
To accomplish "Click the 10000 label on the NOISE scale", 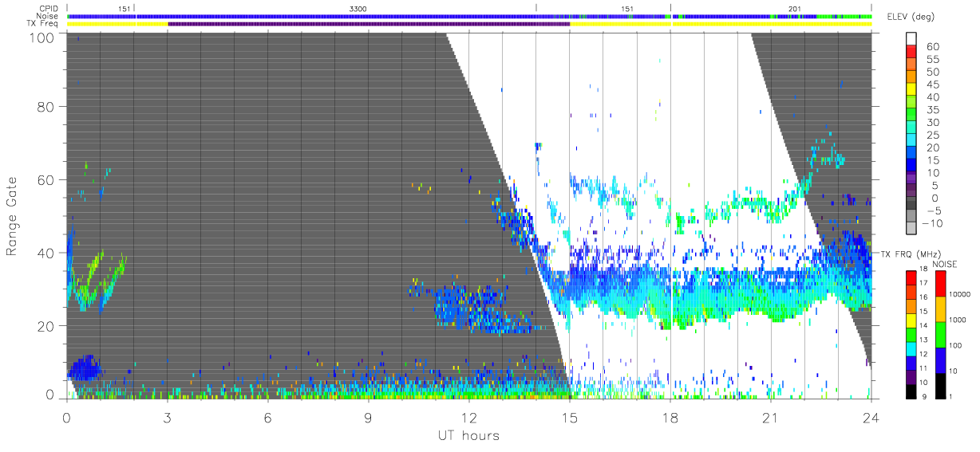I will click(x=960, y=296).
